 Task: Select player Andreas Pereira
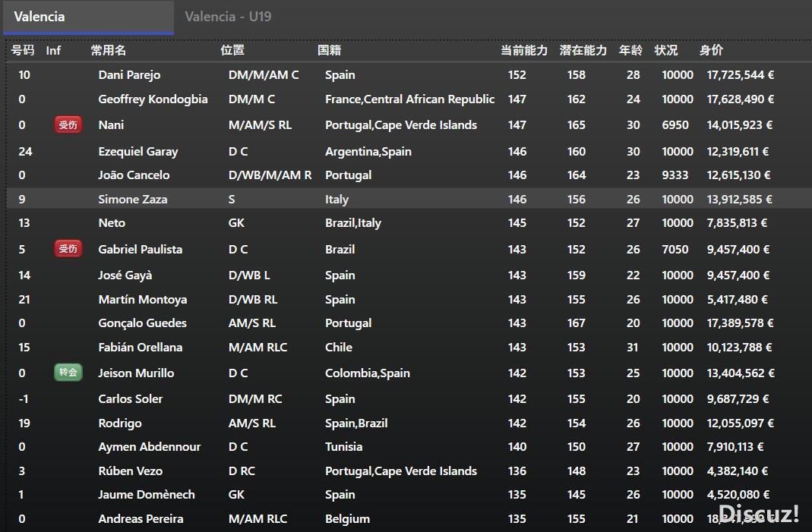click(x=141, y=518)
